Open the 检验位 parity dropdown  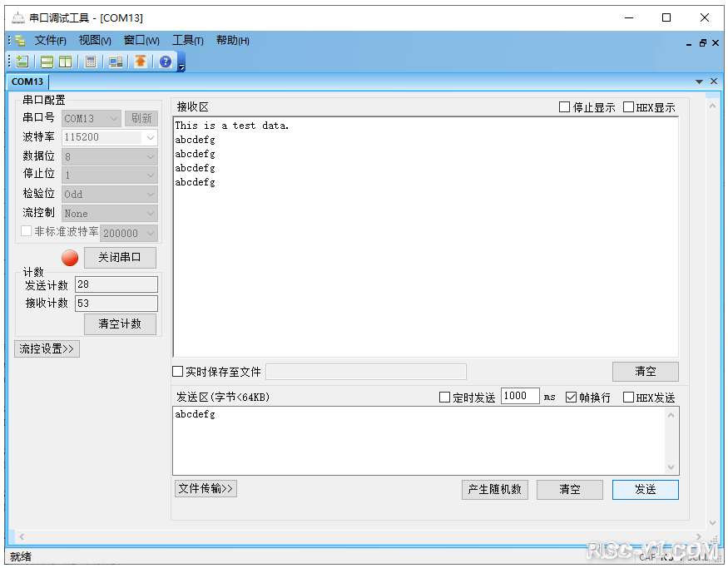click(x=151, y=193)
